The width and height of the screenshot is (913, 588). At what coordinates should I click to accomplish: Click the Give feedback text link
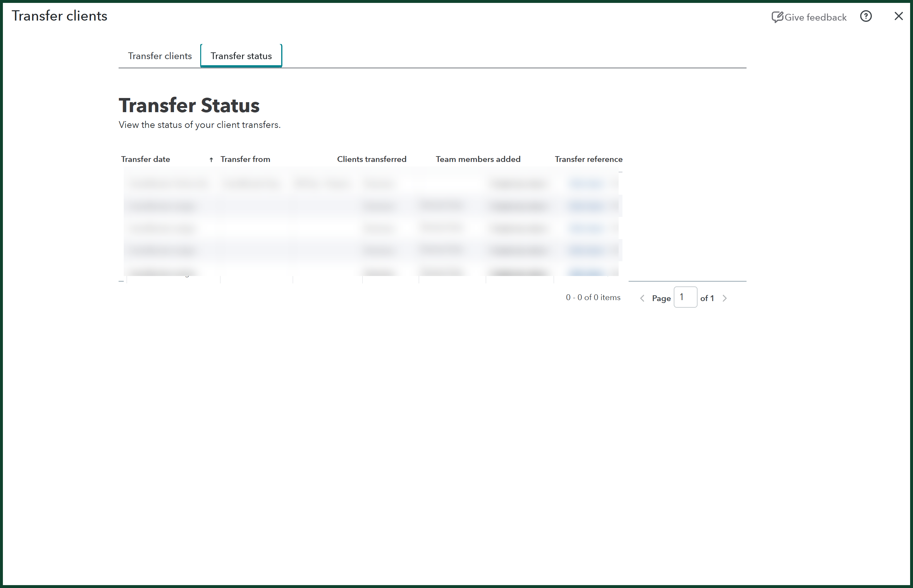pos(815,18)
